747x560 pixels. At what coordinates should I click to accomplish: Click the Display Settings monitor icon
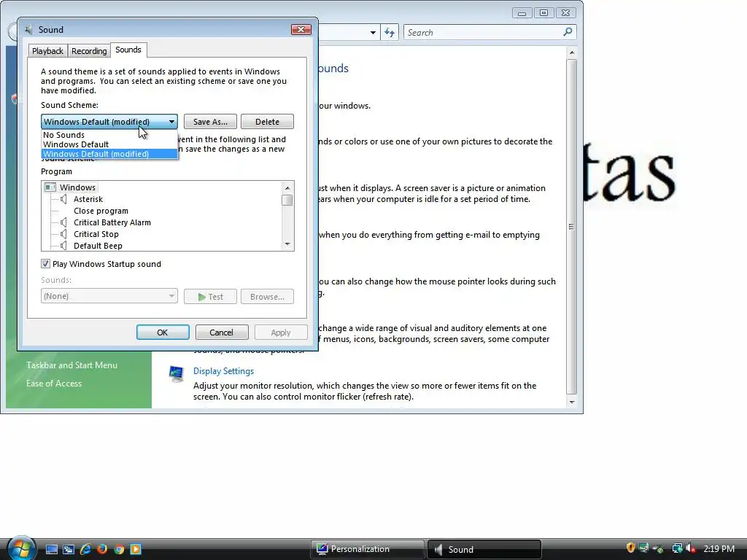(x=177, y=374)
